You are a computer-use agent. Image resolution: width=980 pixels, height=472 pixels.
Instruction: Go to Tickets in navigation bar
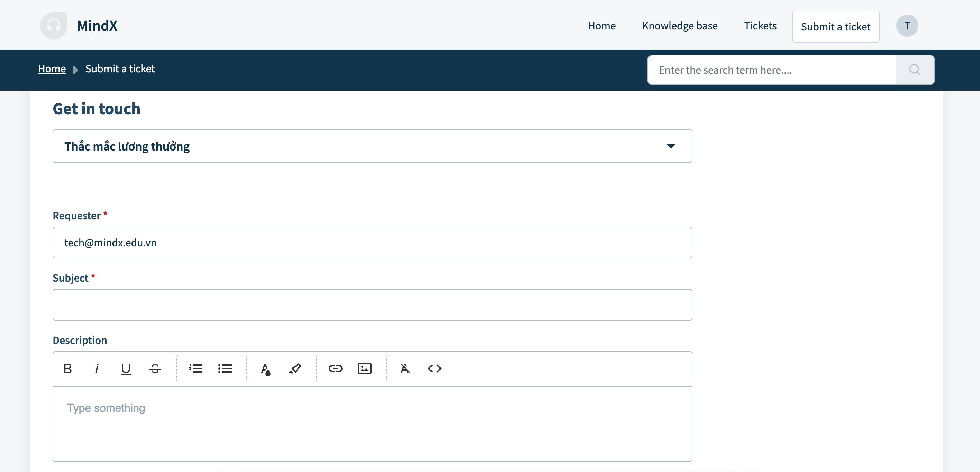click(x=760, y=26)
